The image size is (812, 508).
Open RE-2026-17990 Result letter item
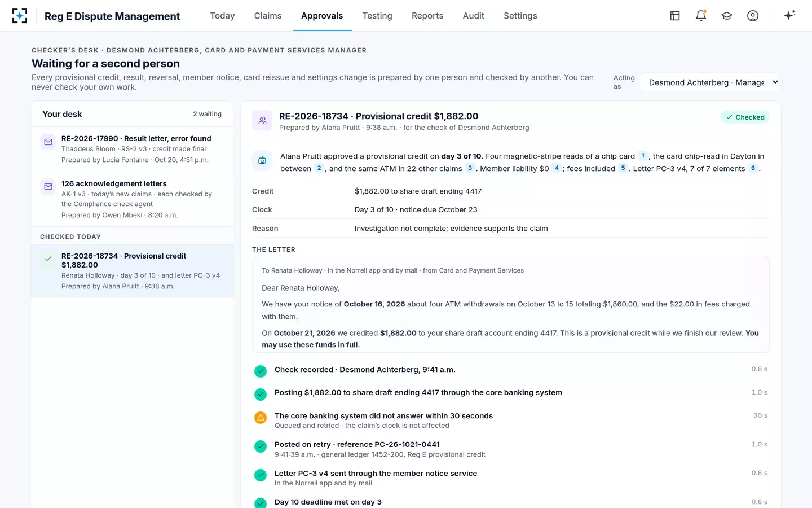click(x=132, y=149)
